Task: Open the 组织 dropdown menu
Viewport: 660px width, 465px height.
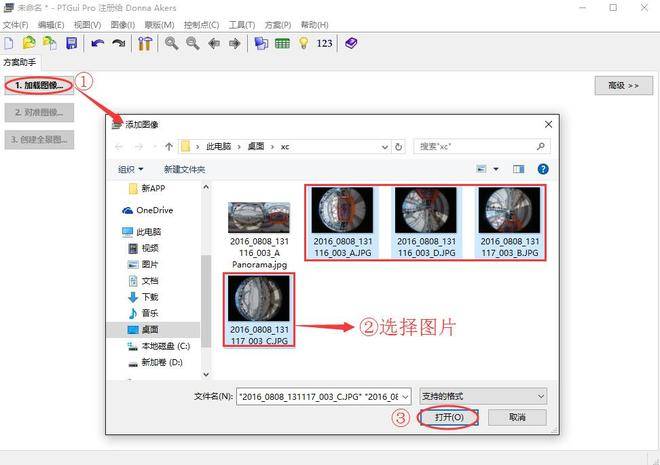Action: point(130,169)
